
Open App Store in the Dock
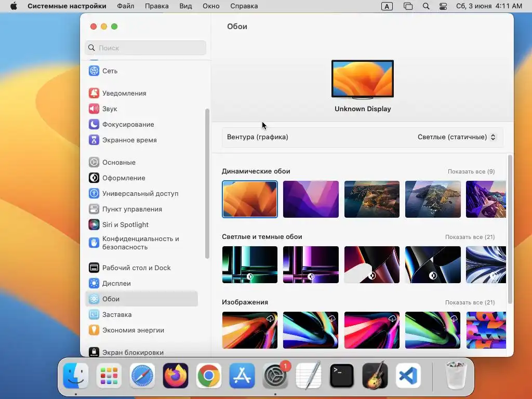pos(242,376)
